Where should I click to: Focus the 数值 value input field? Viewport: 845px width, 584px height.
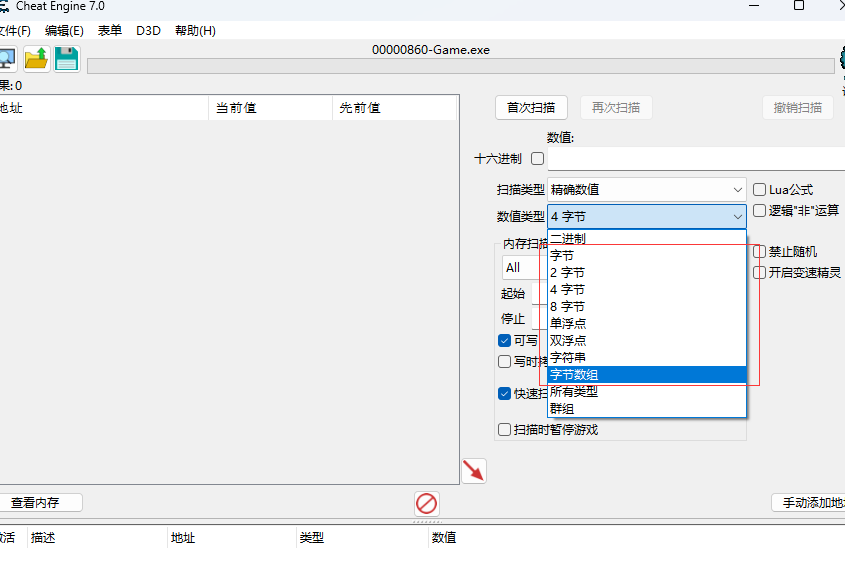696,159
